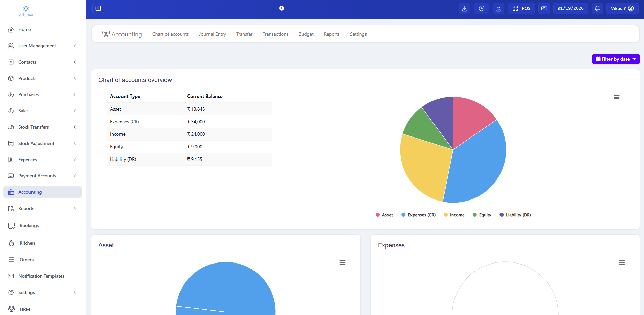Click the calculator icon in the top bar
Viewport: 644px width, 315px height.
(x=498, y=8)
